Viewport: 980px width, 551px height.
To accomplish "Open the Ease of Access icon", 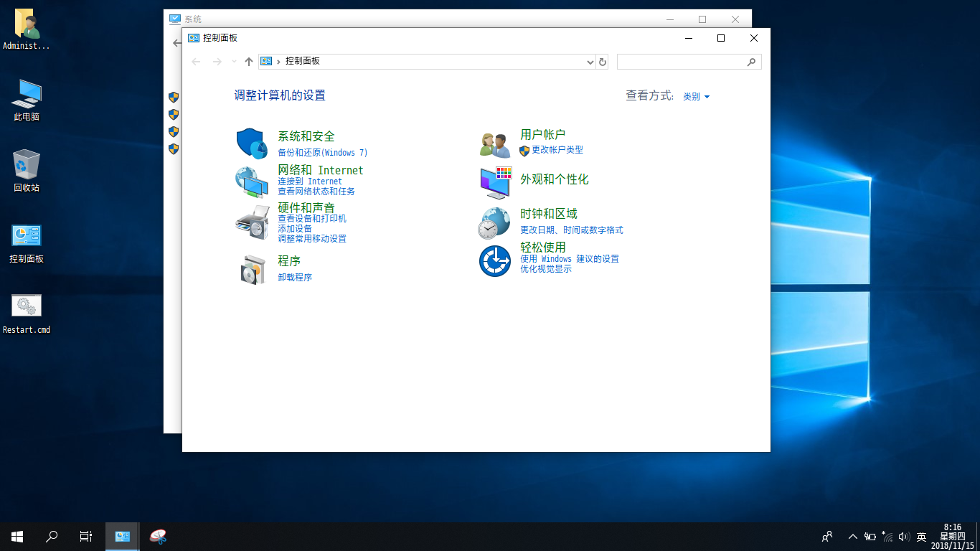I will tap(495, 261).
